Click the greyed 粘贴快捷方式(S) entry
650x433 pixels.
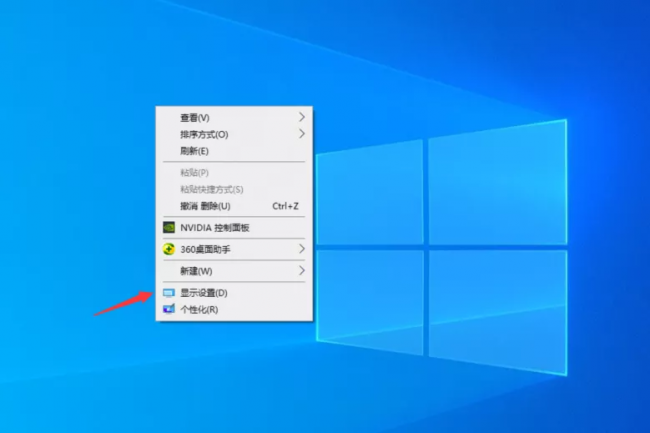tap(234, 189)
